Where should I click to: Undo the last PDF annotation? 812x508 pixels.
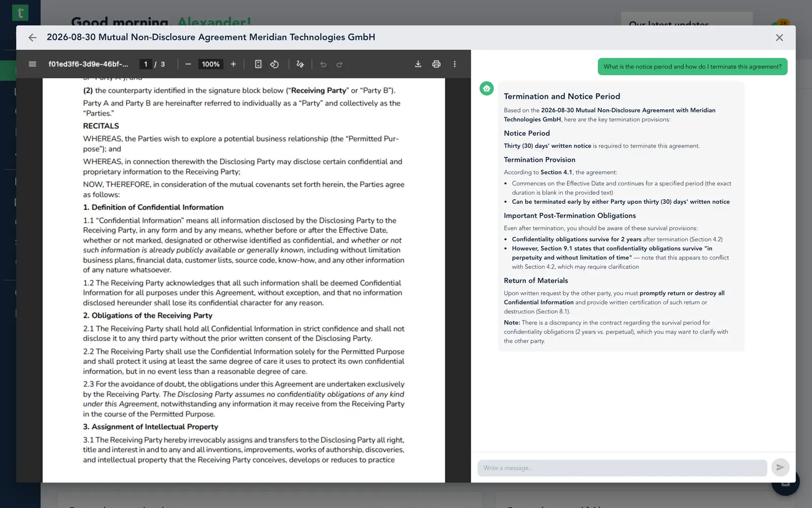tap(323, 64)
